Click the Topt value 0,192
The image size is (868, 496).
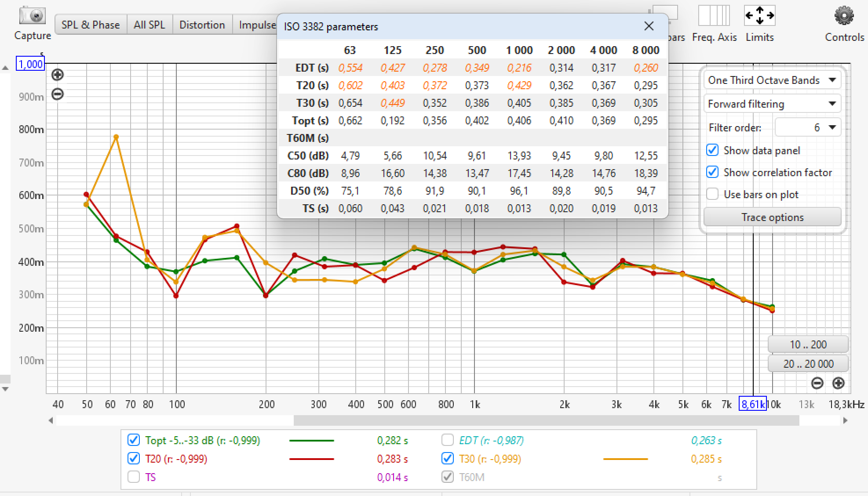pyautogui.click(x=392, y=120)
